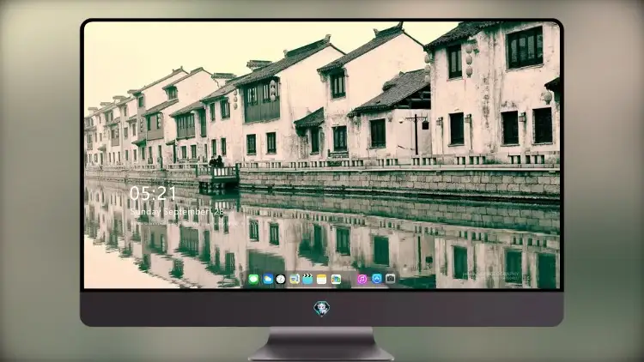The height and width of the screenshot is (362, 644).
Task: Open the Weather app in the dock
Action: 267,280
